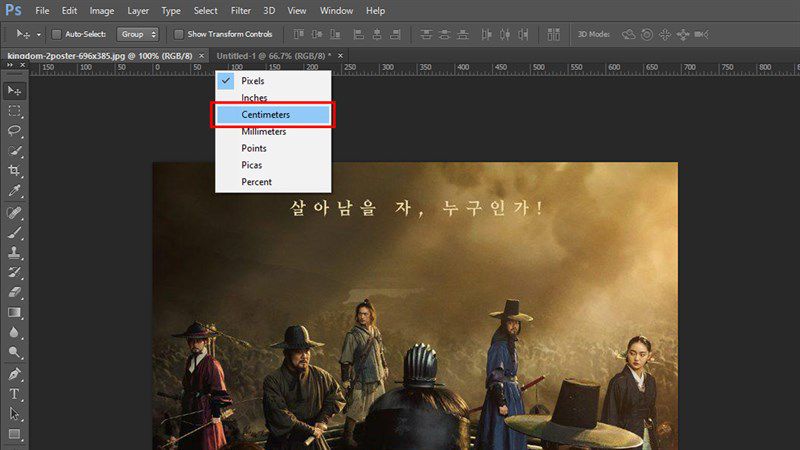Select the Crop tool
The image size is (800, 450).
point(14,170)
